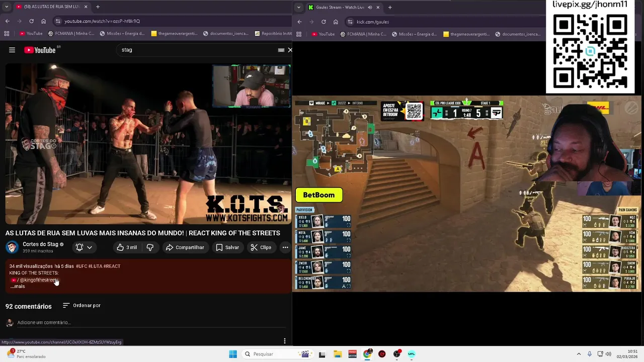Reload the kick.com page
The height and width of the screenshot is (362, 644).
coord(324,22)
